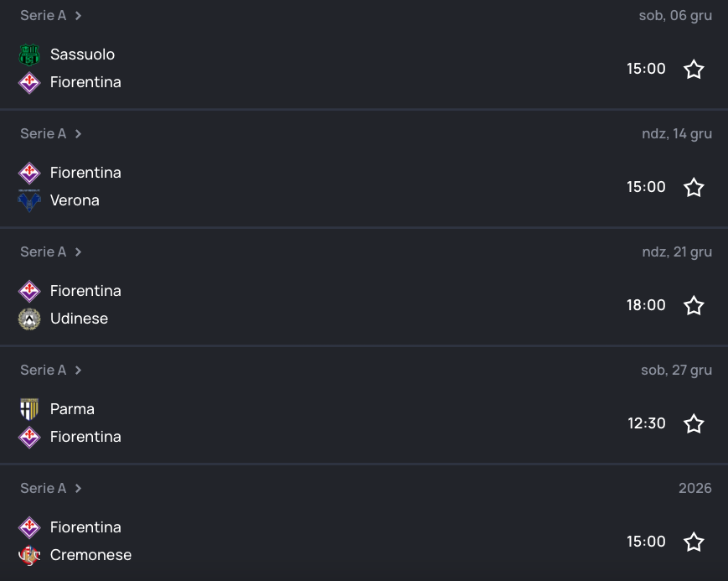Click the Udinese club crest icon
The height and width of the screenshot is (581, 728).
[29, 319]
